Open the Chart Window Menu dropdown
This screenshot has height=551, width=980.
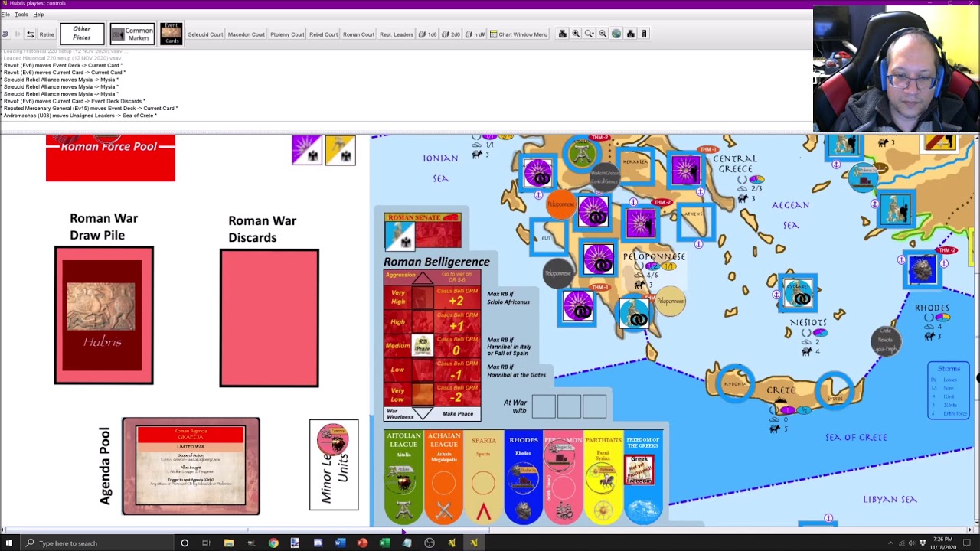click(x=518, y=34)
